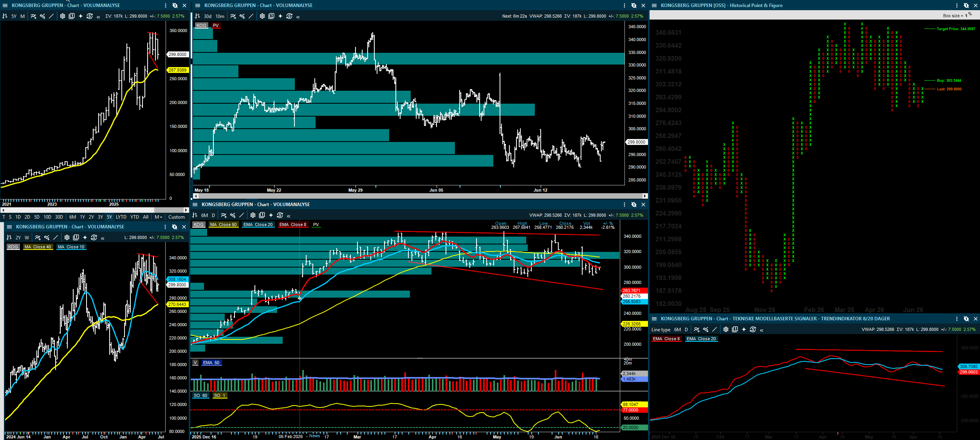The height and width of the screenshot is (440, 980).
Task: Enable crosshair tool in the Trendindikator chart
Action: click(744, 330)
